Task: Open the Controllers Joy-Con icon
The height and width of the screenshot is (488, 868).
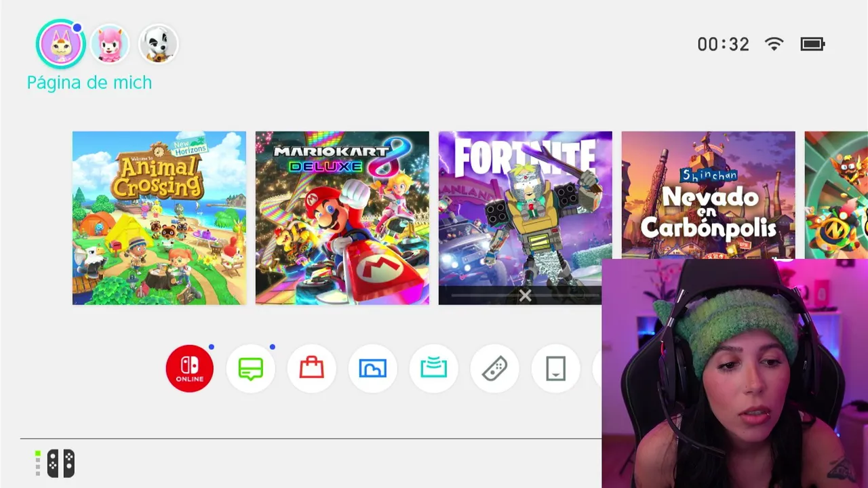Action: coord(495,369)
